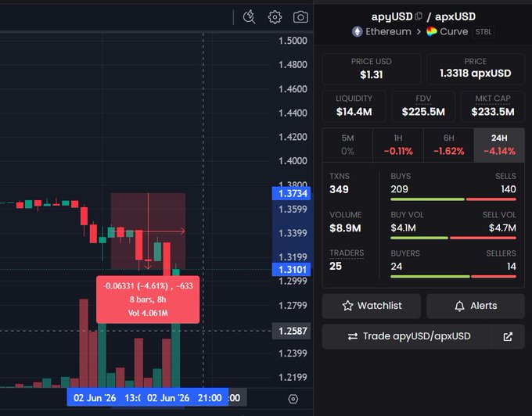Click the 1.3101 current price label
Image resolution: width=532 pixels, height=416 pixels.
click(x=293, y=270)
